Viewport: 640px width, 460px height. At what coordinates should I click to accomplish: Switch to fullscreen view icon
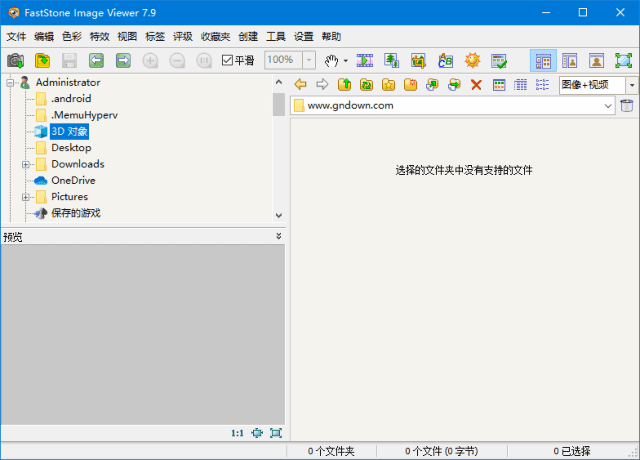(623, 60)
